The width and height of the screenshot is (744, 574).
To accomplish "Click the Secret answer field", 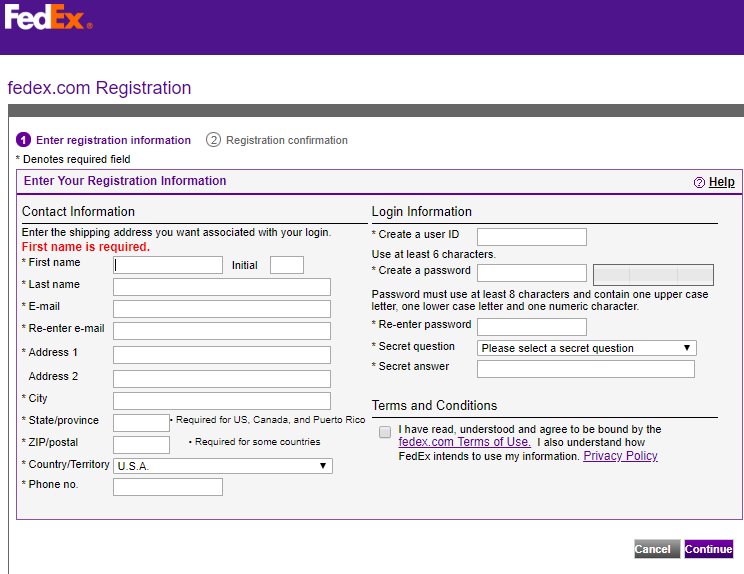I will (x=586, y=369).
